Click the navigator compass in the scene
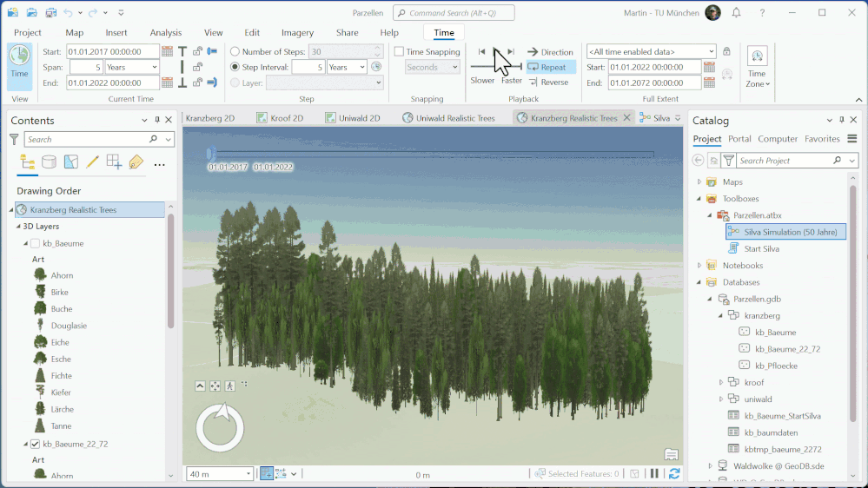The height and width of the screenshot is (488, 868). click(x=220, y=427)
